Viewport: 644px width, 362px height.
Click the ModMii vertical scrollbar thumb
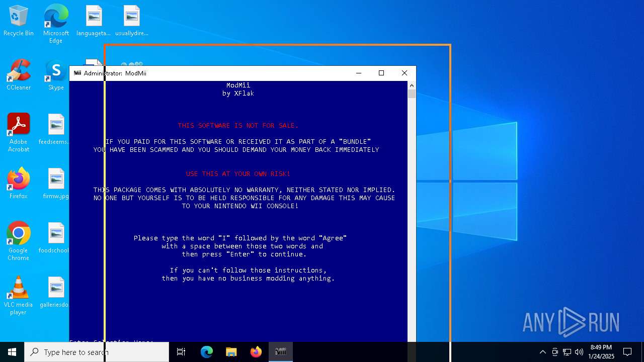(x=412, y=94)
